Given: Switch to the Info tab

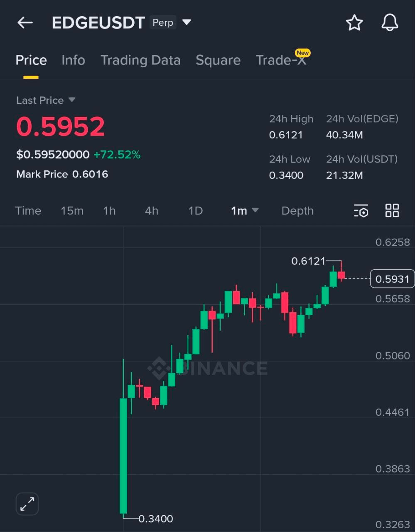Looking at the screenshot, I should click(x=73, y=60).
